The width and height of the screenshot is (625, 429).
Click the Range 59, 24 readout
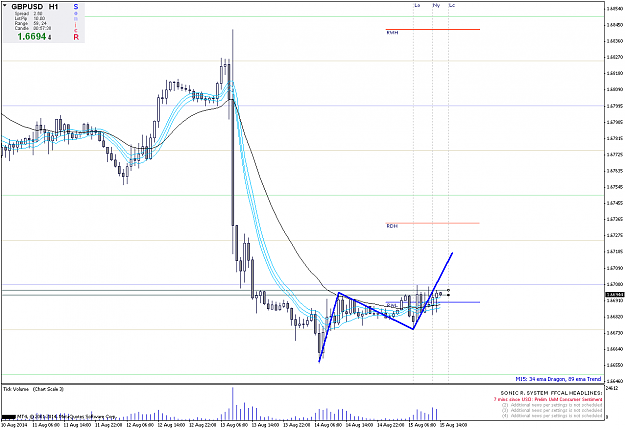coord(30,24)
